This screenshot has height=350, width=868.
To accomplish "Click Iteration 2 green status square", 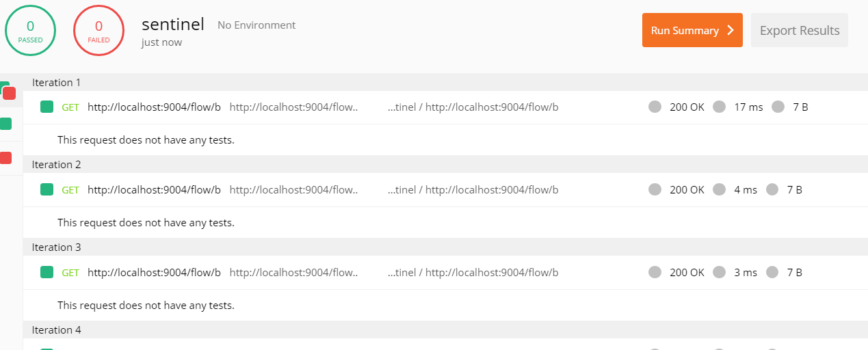I will click(x=47, y=189).
